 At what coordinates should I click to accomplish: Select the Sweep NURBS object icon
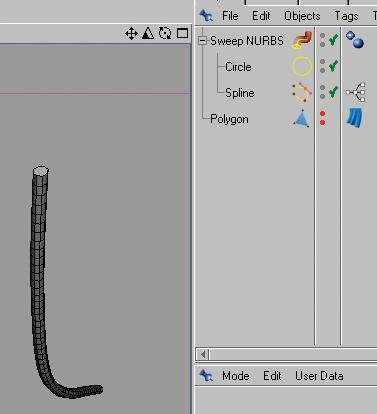pos(302,40)
